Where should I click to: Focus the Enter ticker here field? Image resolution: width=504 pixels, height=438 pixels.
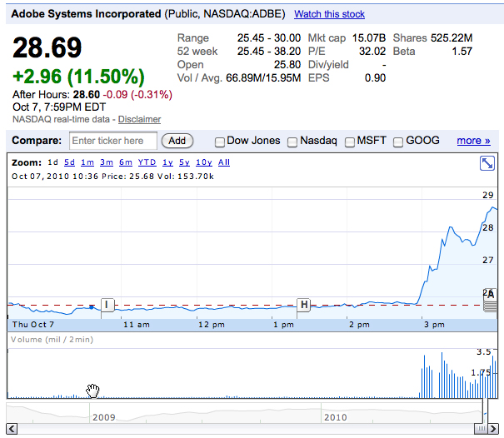pyautogui.click(x=113, y=141)
